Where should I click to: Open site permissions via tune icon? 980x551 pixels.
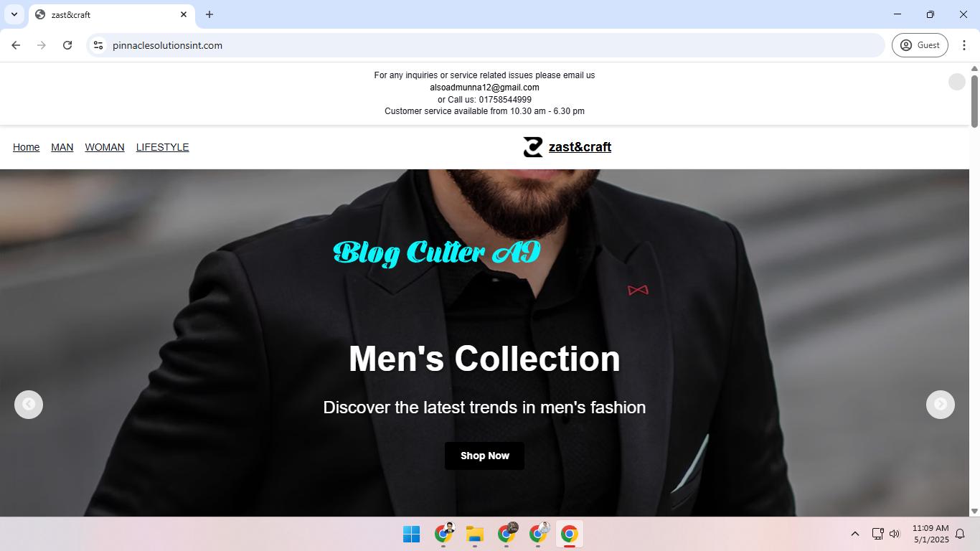(98, 44)
